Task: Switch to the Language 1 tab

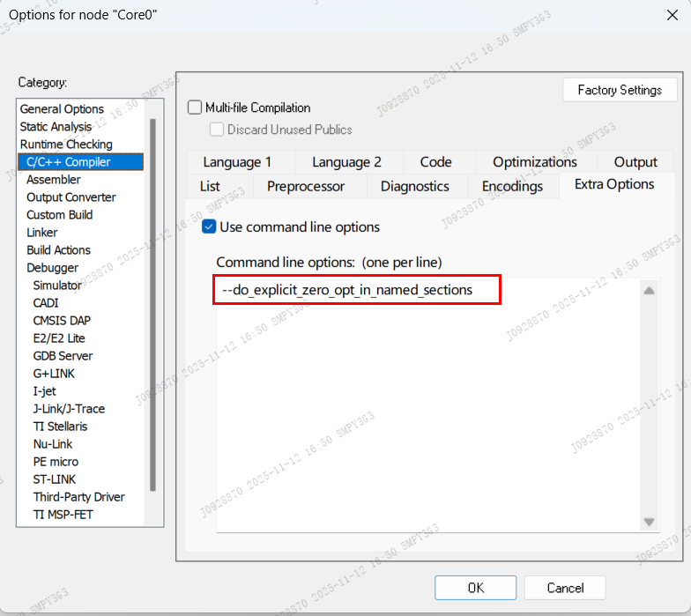Action: tap(236, 162)
